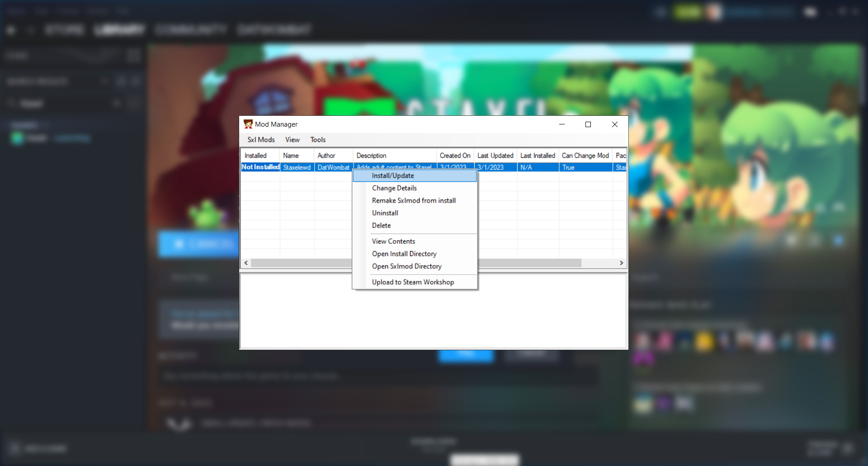868x466 pixels.
Task: Sort by the Description column header
Action: (395, 156)
